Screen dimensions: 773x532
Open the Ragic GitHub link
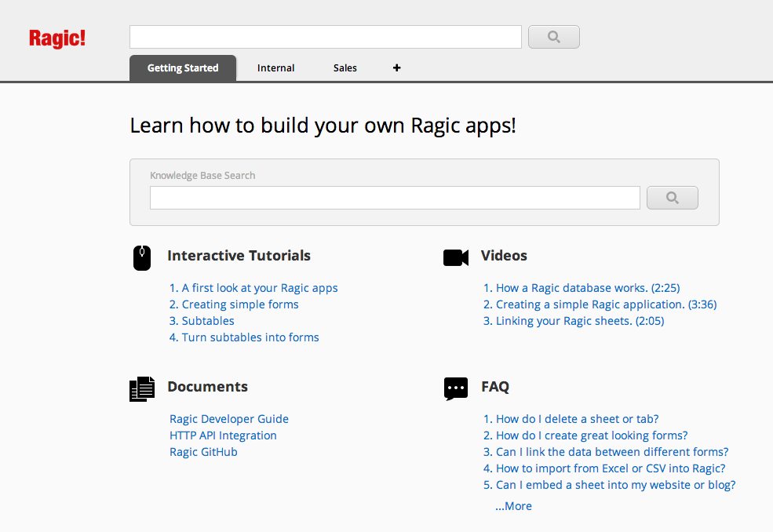(203, 452)
